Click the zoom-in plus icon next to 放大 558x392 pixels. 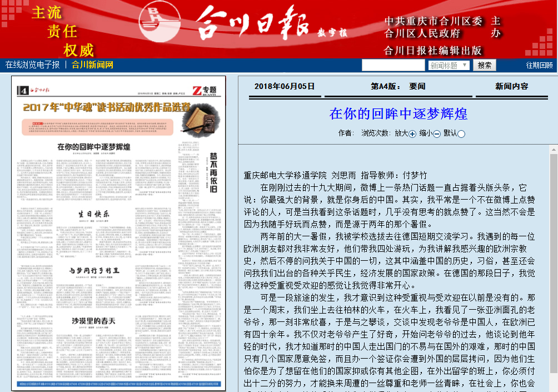(x=412, y=134)
